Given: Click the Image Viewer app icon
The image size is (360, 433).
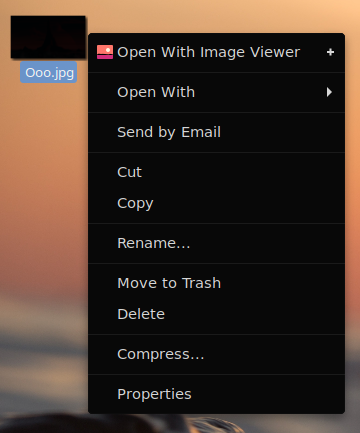Looking at the screenshot, I should [x=105, y=52].
